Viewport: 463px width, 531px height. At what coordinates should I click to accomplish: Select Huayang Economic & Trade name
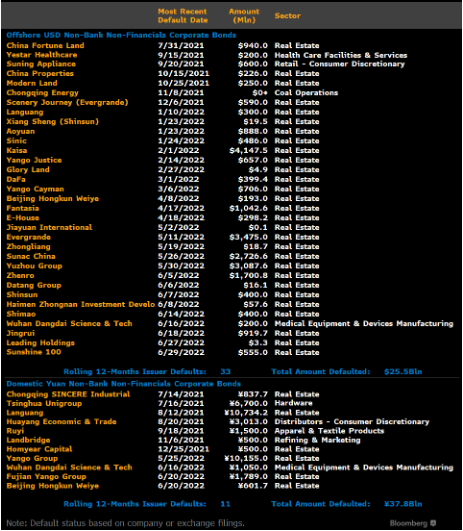coord(61,422)
